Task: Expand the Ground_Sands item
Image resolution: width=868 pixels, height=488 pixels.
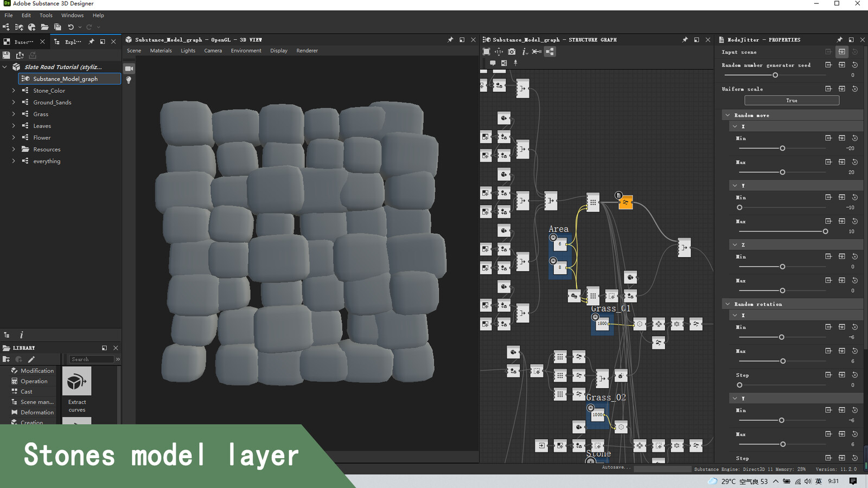Action: pyautogui.click(x=14, y=102)
